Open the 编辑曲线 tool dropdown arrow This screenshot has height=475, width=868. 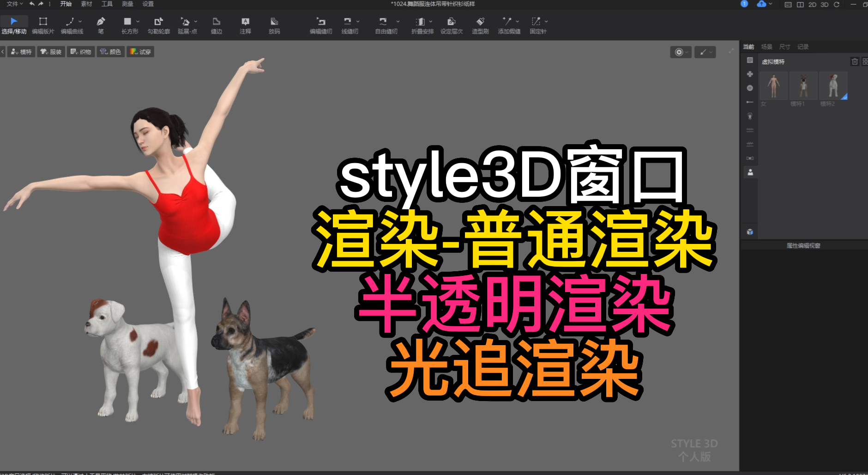(x=80, y=21)
